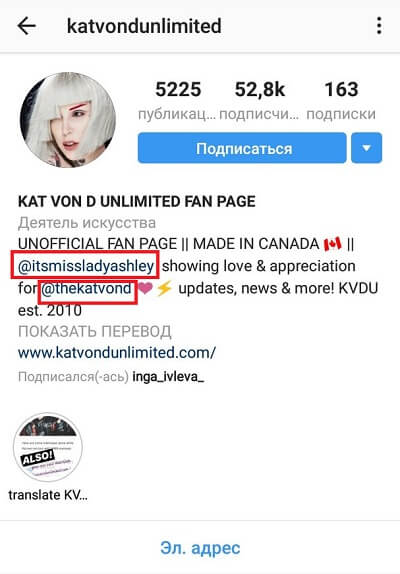The width and height of the screenshot is (400, 574).
Task: Tap the translate KV... highlight label
Action: [x=48, y=495]
